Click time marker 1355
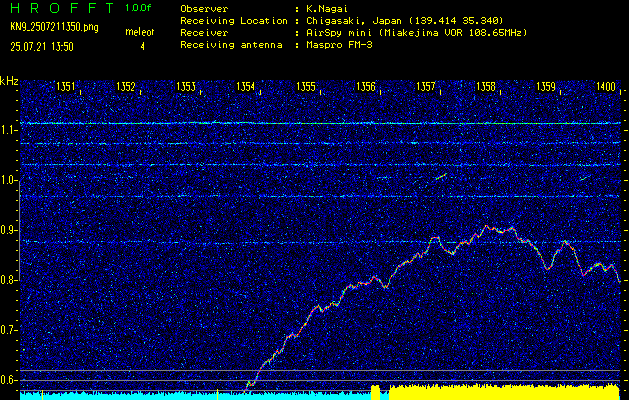 (x=306, y=86)
